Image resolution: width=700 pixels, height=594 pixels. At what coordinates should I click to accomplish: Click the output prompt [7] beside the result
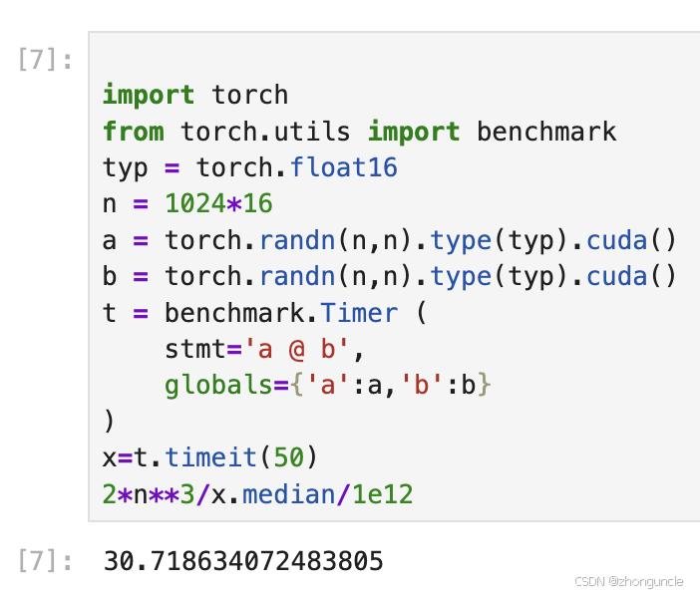coord(45,561)
